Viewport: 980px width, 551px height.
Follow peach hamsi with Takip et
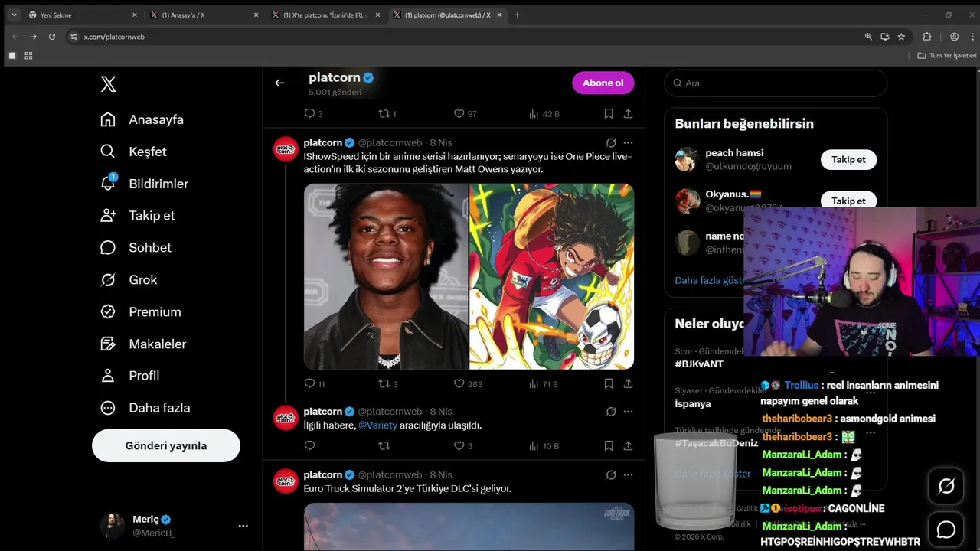pyautogui.click(x=848, y=159)
